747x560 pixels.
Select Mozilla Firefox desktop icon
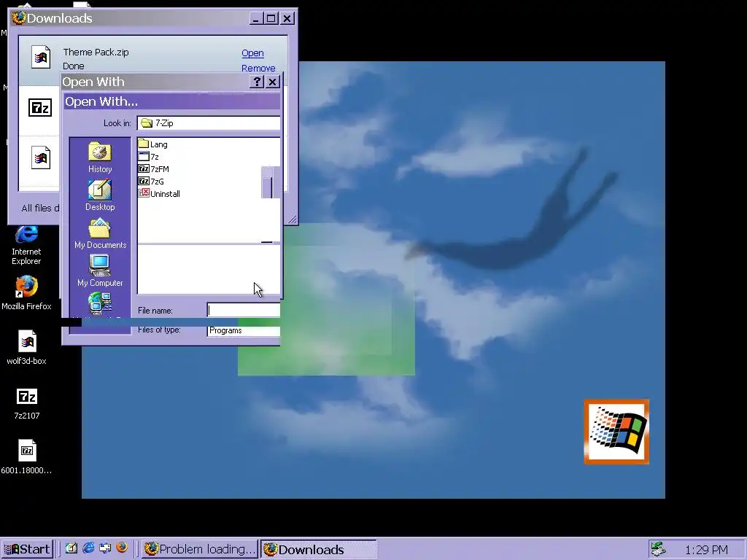(x=26, y=292)
